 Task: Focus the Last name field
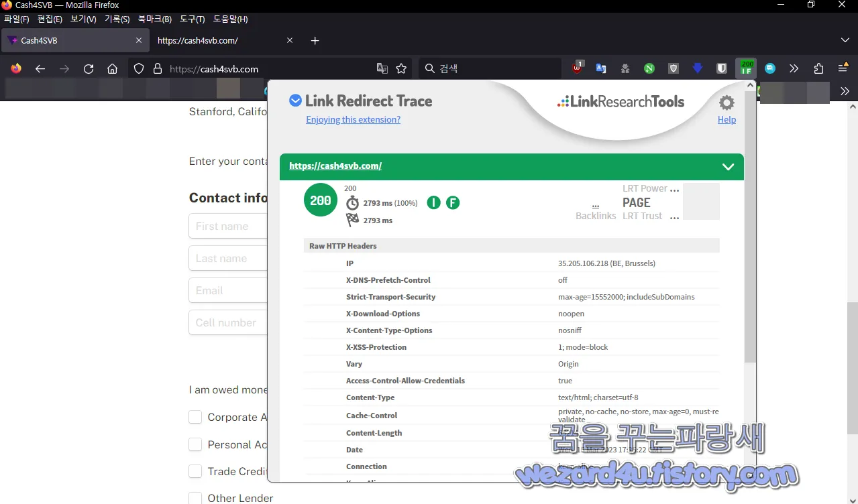click(228, 259)
